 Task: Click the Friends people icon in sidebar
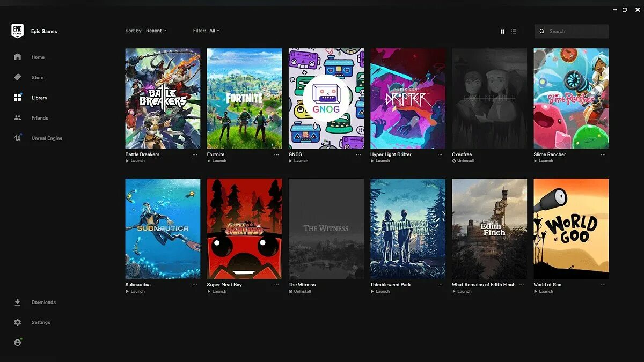click(x=17, y=118)
